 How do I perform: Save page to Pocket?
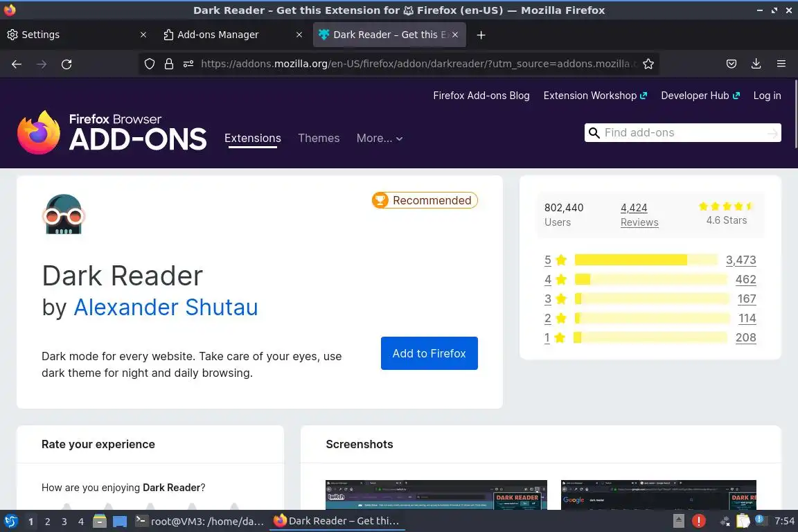point(731,64)
